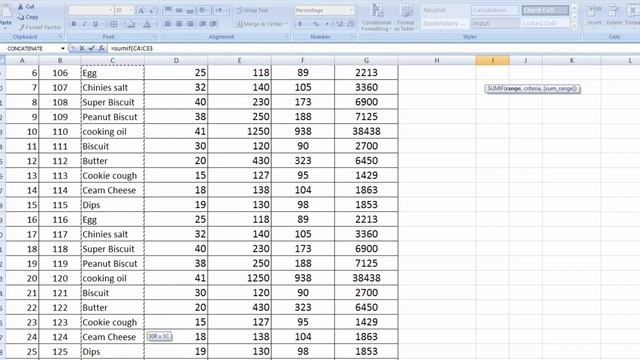The image size is (640, 360).
Task: Confirm the formula with the checkmark icon
Action: (x=91, y=48)
